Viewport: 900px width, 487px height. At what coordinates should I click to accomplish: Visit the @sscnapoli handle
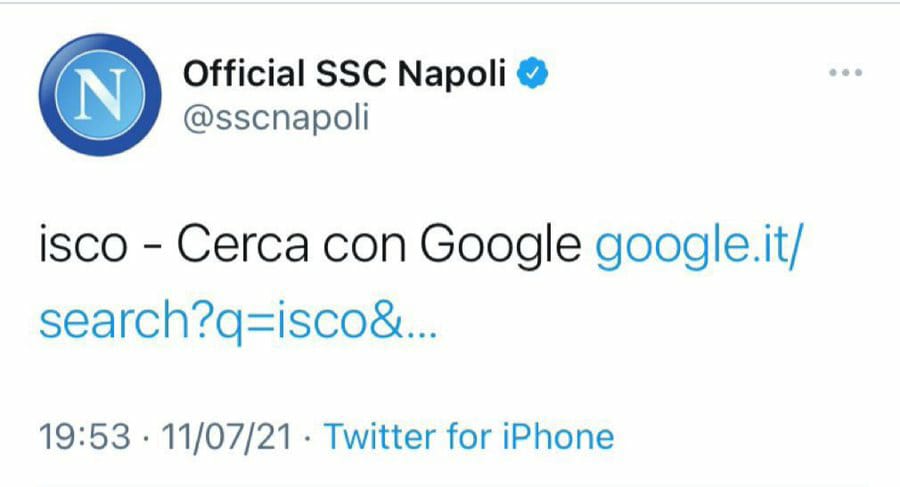[276, 118]
